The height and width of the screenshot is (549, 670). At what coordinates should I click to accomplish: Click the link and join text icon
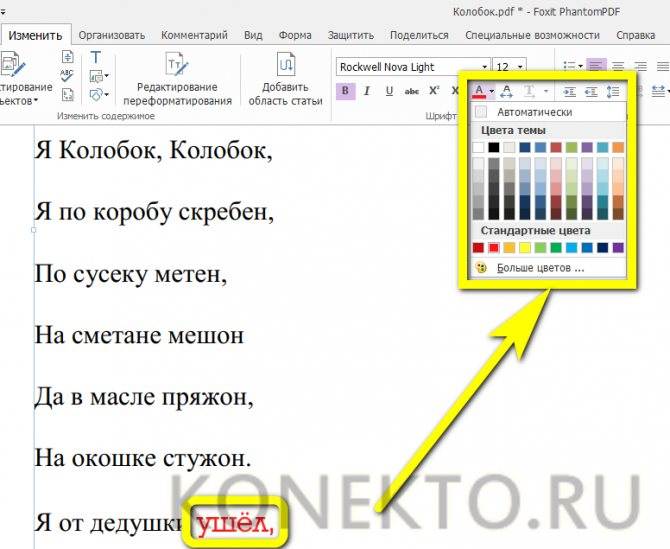click(68, 56)
